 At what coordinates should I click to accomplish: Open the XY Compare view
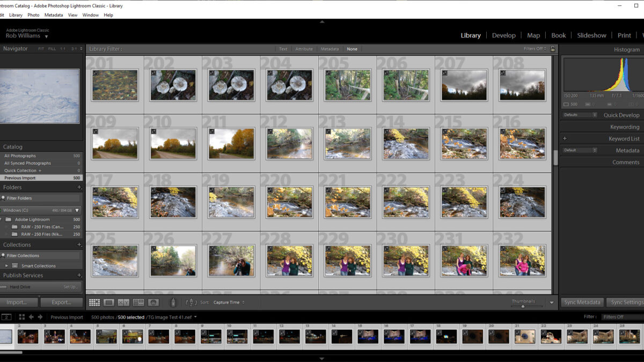tap(123, 302)
